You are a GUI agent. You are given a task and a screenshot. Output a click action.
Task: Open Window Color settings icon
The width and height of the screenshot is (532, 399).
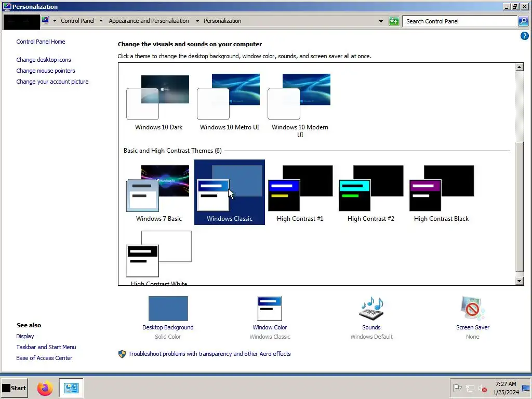[x=270, y=309]
